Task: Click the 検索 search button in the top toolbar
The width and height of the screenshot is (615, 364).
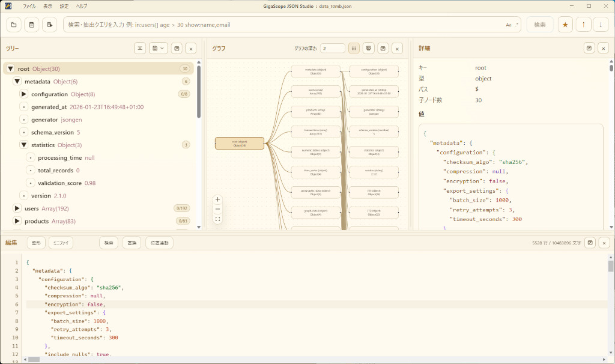Action: 540,25
